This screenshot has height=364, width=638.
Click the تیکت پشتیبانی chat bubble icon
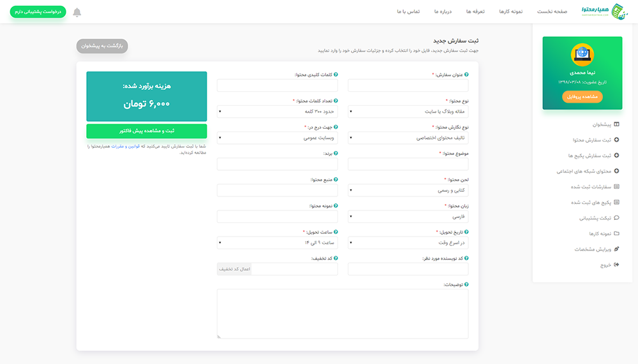click(616, 218)
